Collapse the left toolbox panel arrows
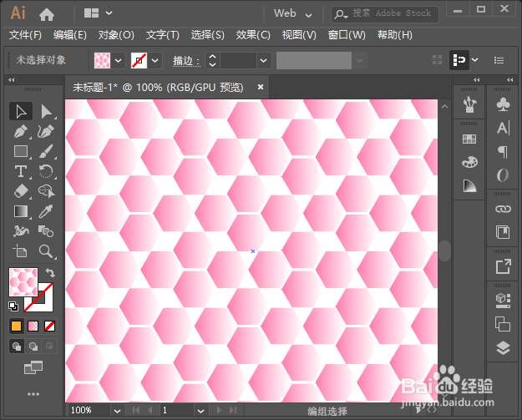 (12, 80)
